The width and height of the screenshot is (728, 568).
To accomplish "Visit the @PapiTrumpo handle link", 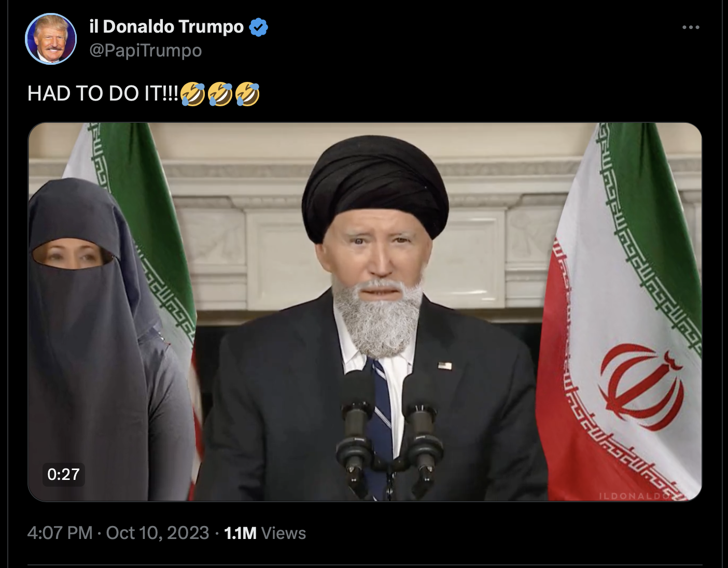I will click(146, 51).
